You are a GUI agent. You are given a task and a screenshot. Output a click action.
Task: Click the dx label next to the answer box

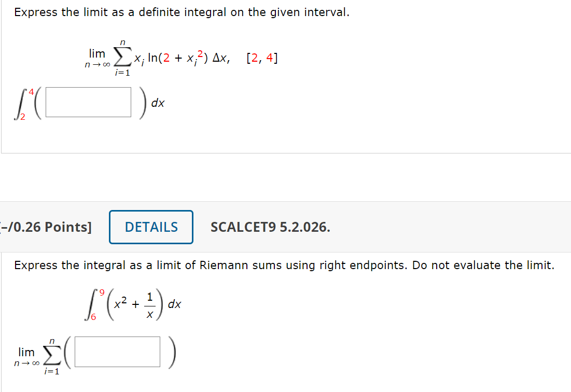(158, 103)
